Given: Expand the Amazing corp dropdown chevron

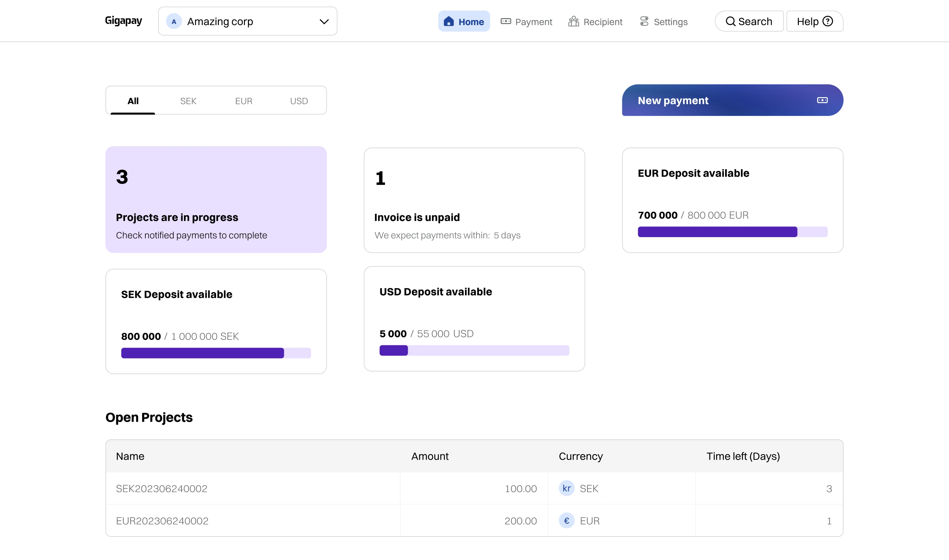Looking at the screenshot, I should [324, 21].
